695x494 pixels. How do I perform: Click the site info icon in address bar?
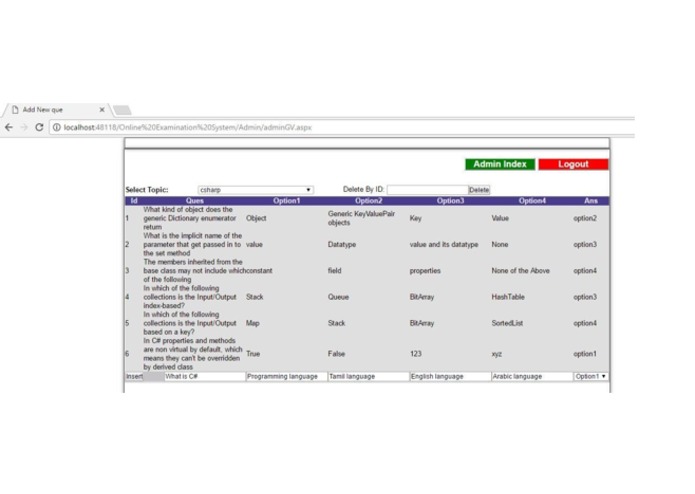tap(56, 128)
